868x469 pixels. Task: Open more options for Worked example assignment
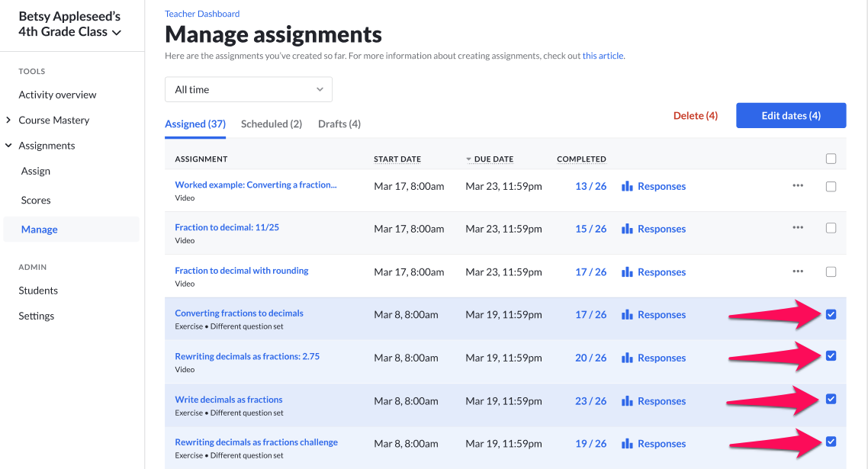coord(798,185)
